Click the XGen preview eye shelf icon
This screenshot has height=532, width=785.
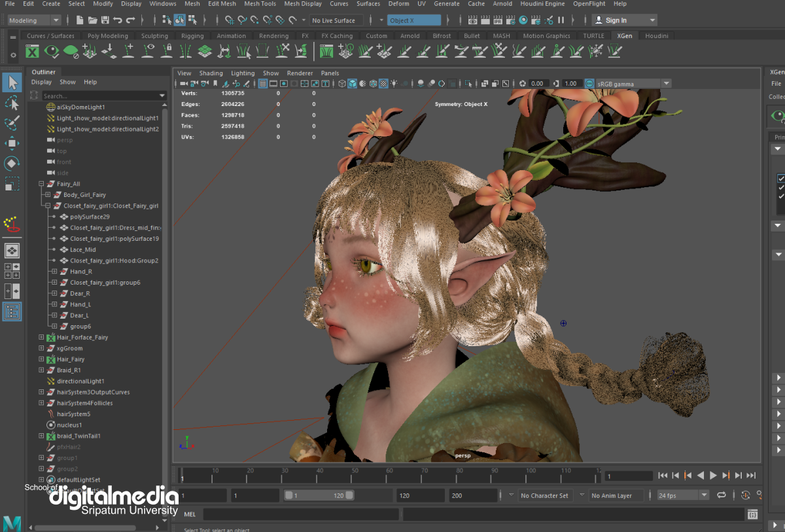click(x=52, y=51)
